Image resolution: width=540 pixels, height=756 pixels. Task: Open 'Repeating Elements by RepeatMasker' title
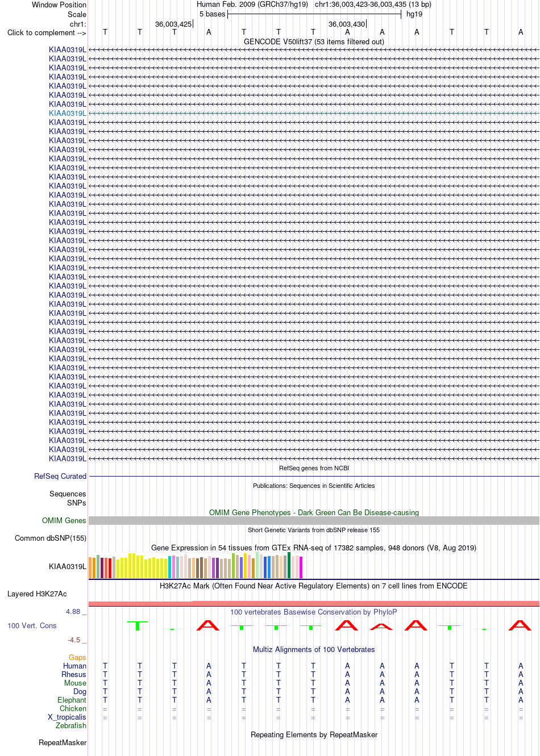[314, 734]
